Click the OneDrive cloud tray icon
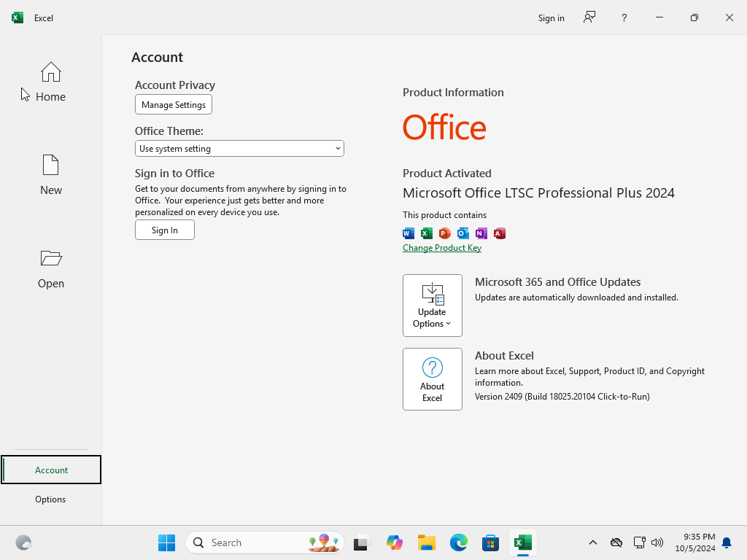Image resolution: width=747 pixels, height=560 pixels. tap(616, 542)
